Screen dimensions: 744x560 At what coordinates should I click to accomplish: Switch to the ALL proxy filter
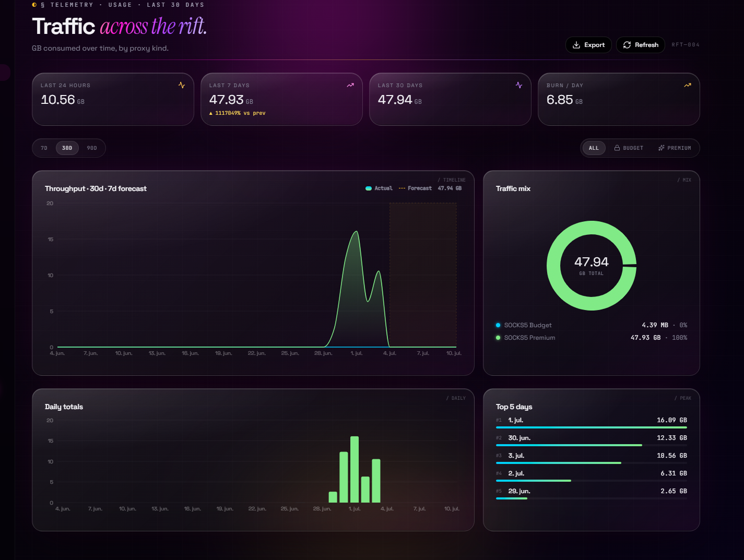(594, 148)
